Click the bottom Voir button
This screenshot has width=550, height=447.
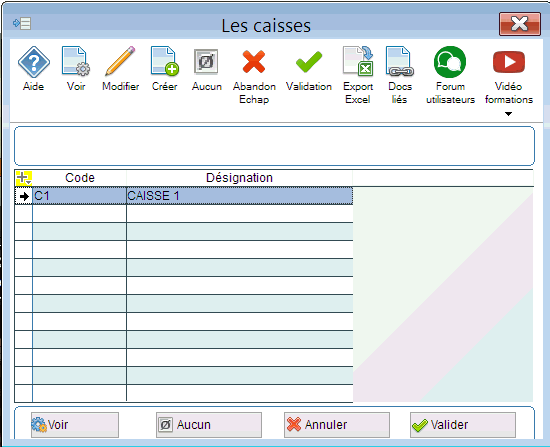[x=75, y=425]
